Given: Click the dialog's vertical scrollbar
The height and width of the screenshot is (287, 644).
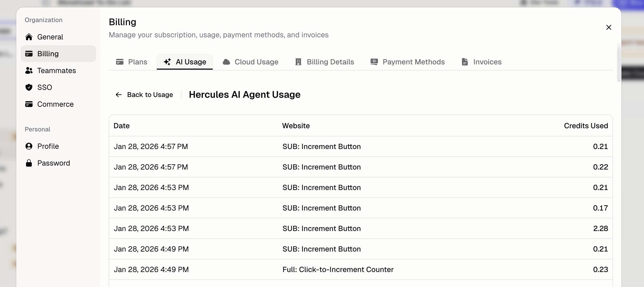Looking at the screenshot, I should point(619,62).
